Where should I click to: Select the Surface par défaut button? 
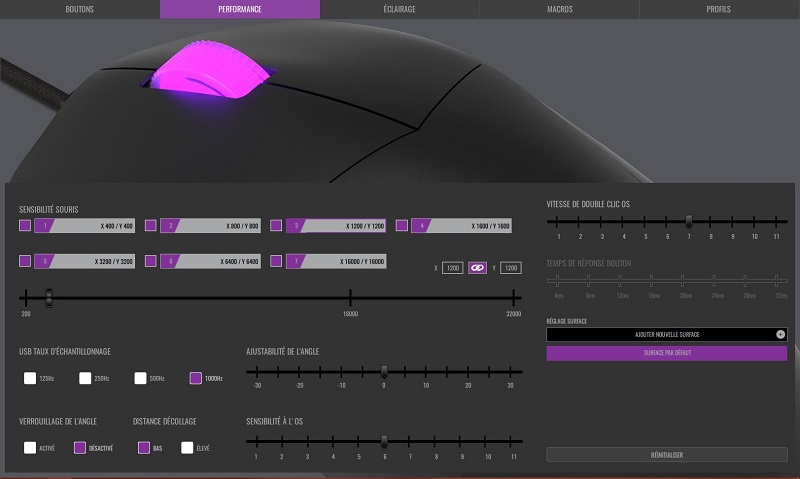coord(666,353)
